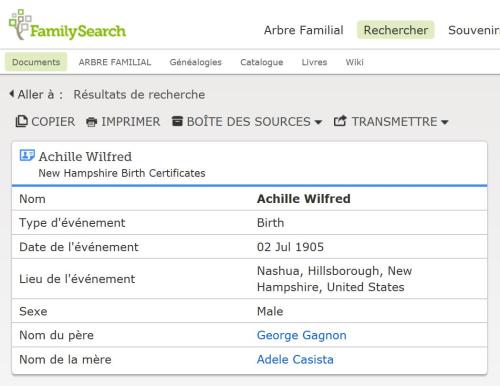The height and width of the screenshot is (386, 500).
Task: Switch to the Généalogies tab
Action: click(196, 62)
